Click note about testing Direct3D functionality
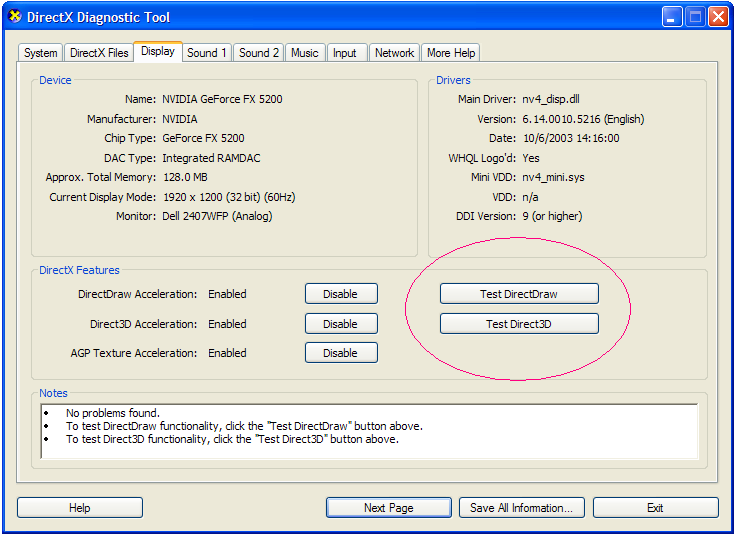The image size is (735, 535). (x=232, y=439)
